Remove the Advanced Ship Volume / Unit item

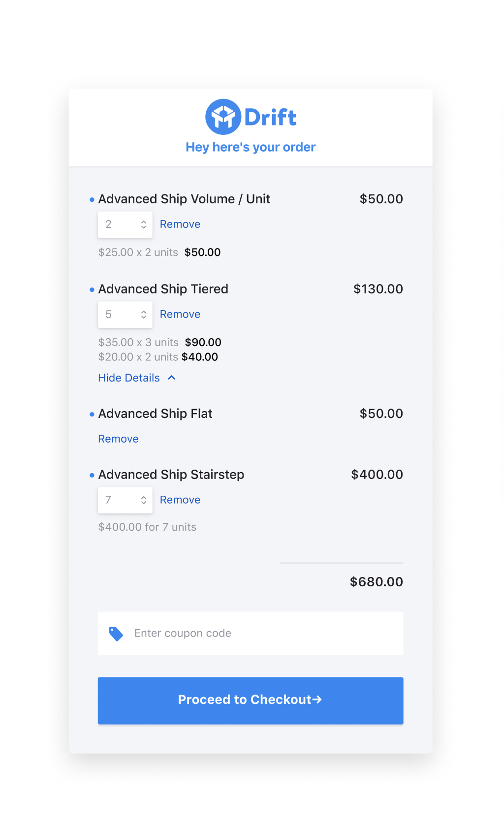tap(180, 224)
